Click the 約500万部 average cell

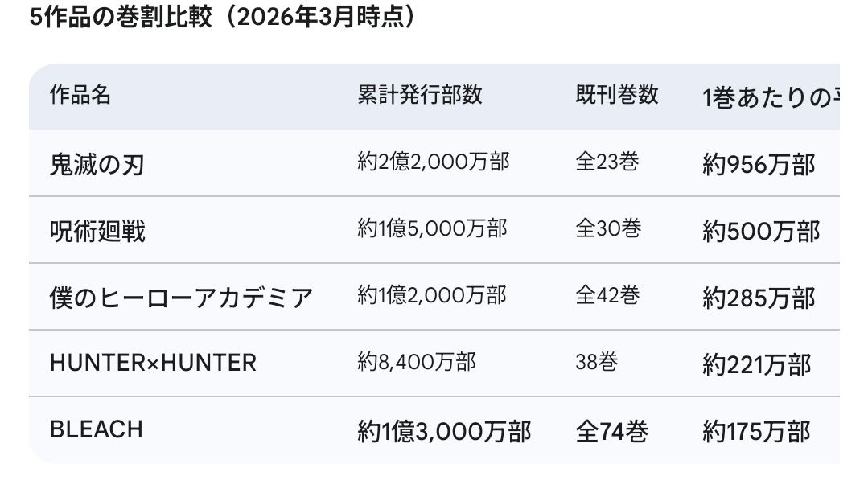coord(761,232)
